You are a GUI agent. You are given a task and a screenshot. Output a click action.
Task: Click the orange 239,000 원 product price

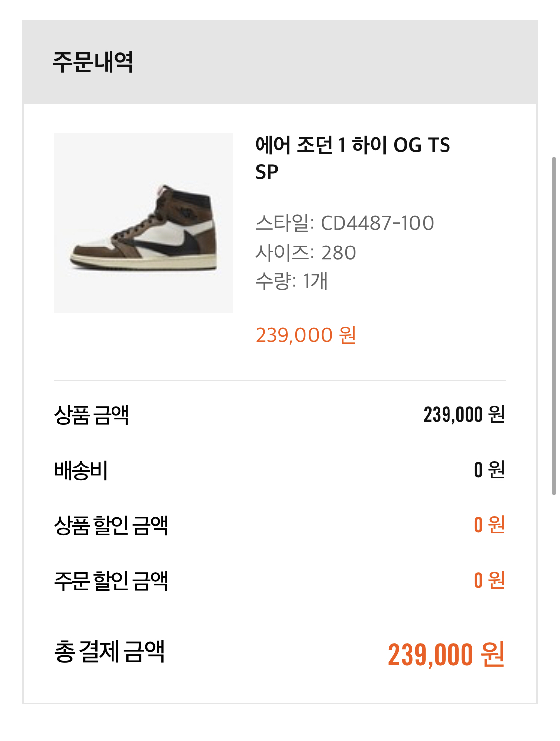(306, 335)
